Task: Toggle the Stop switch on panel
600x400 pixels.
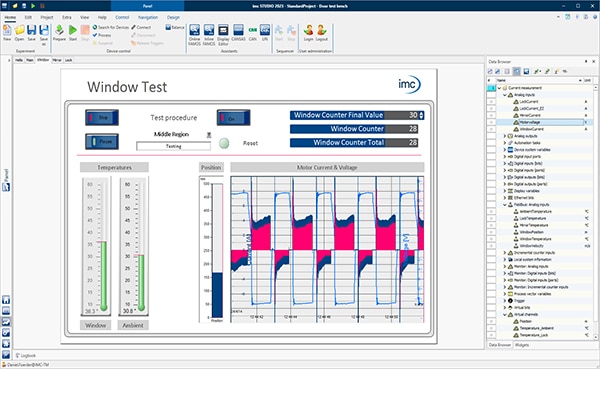Action: pyautogui.click(x=102, y=118)
